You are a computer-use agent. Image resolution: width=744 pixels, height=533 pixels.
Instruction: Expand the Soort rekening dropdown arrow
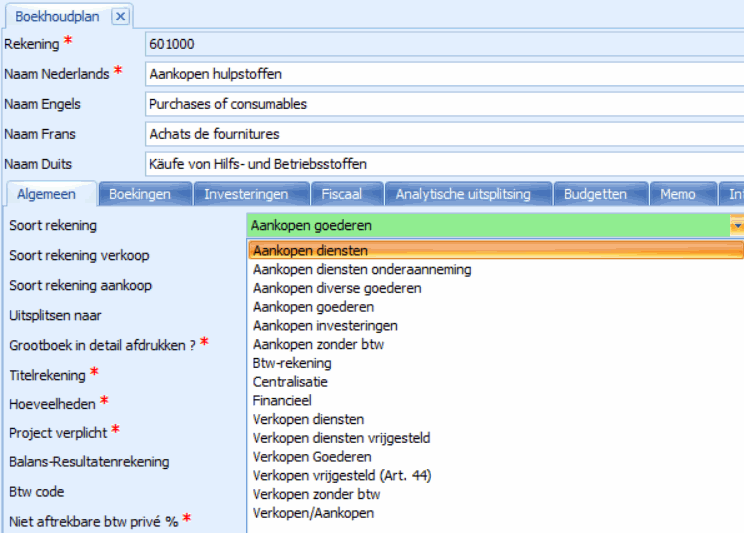pyautogui.click(x=736, y=226)
